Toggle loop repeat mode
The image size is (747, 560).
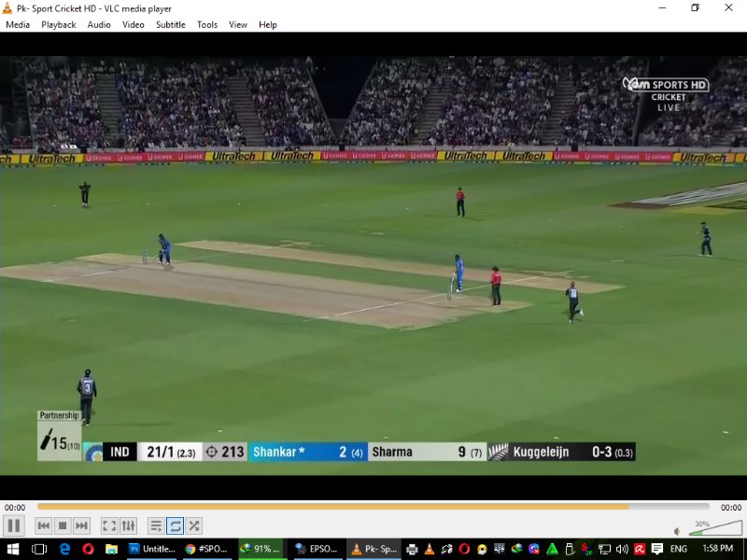pyautogui.click(x=176, y=526)
